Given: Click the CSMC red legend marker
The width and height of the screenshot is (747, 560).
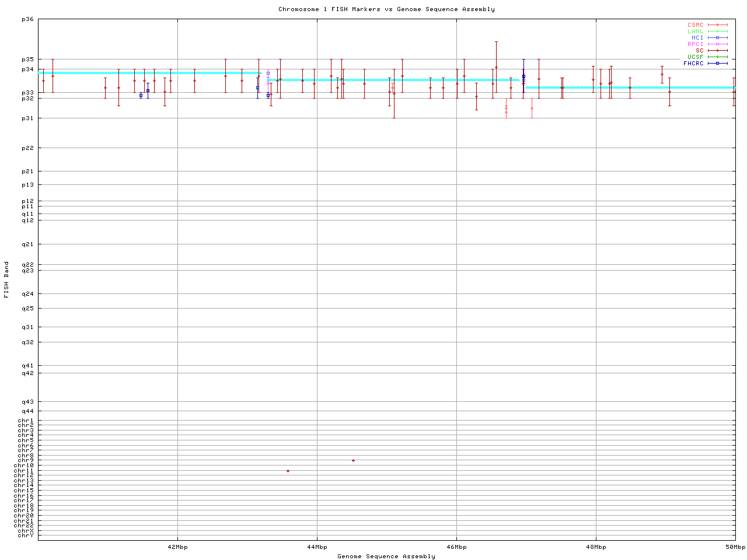Looking at the screenshot, I should tap(717, 25).
